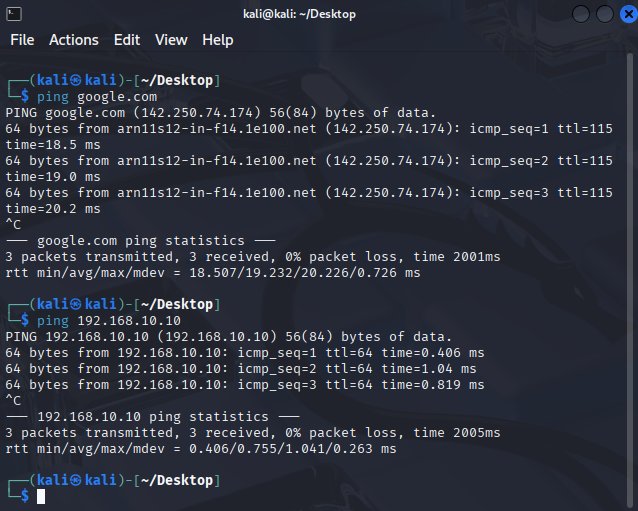Minimize the terminal window

point(582,14)
